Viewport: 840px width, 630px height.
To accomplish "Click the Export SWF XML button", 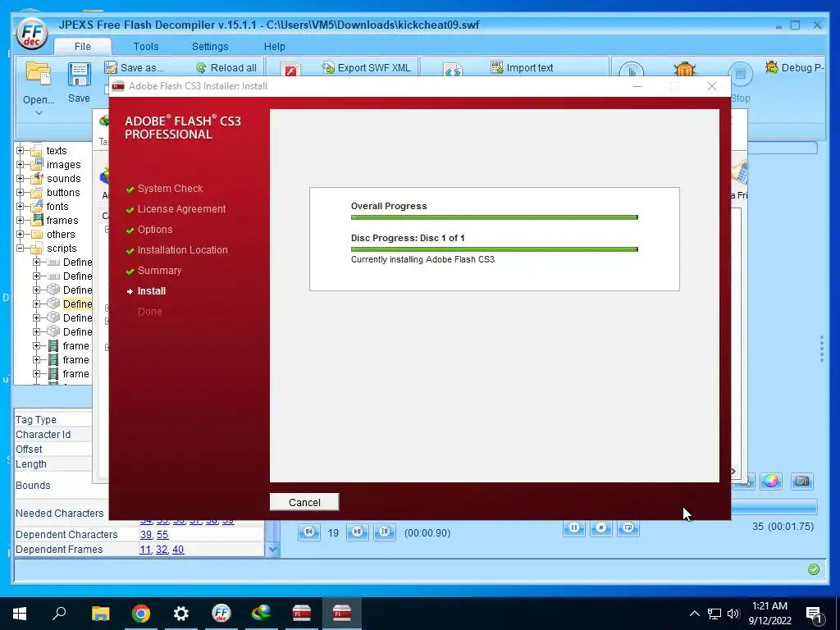I will pos(367,68).
